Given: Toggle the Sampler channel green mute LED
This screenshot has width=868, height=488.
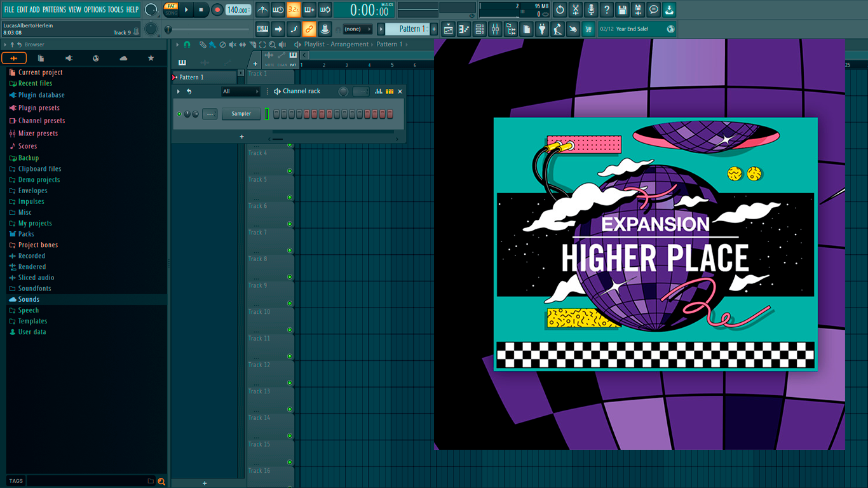Looking at the screenshot, I should (x=179, y=114).
